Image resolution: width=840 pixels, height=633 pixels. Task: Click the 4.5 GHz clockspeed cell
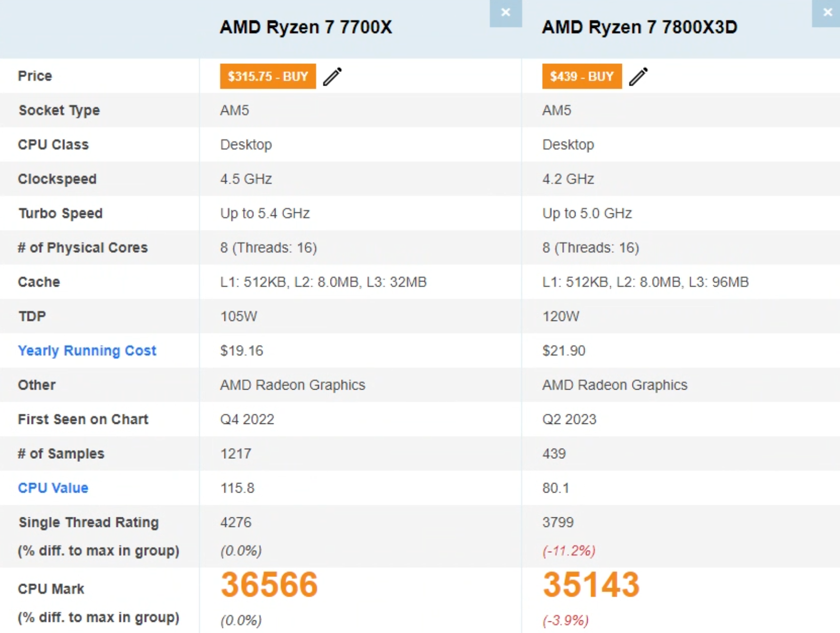point(246,179)
